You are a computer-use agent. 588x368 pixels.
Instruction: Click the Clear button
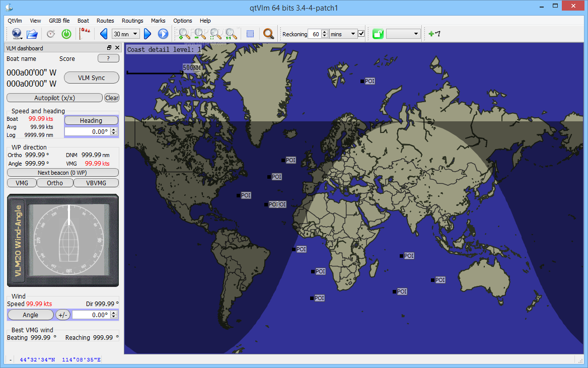[112, 98]
